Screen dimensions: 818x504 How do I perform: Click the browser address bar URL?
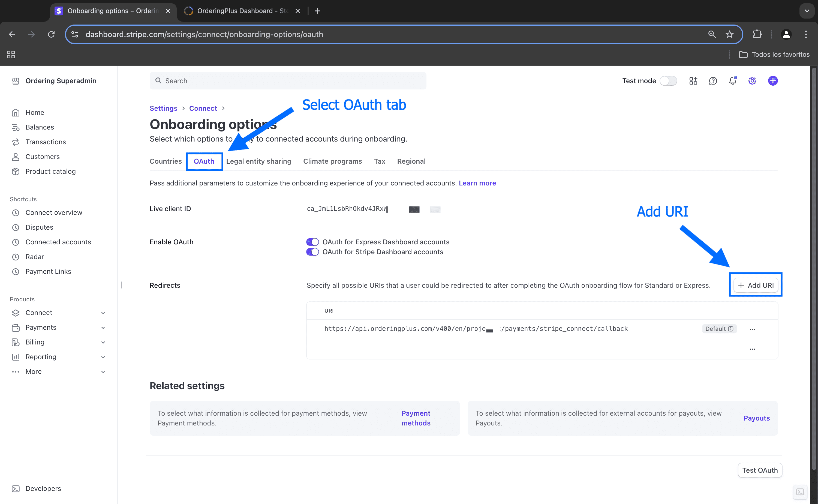click(x=204, y=34)
